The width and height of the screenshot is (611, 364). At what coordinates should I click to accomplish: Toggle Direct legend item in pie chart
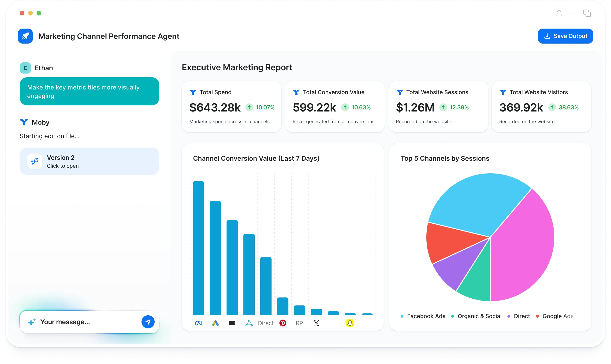[x=522, y=316]
